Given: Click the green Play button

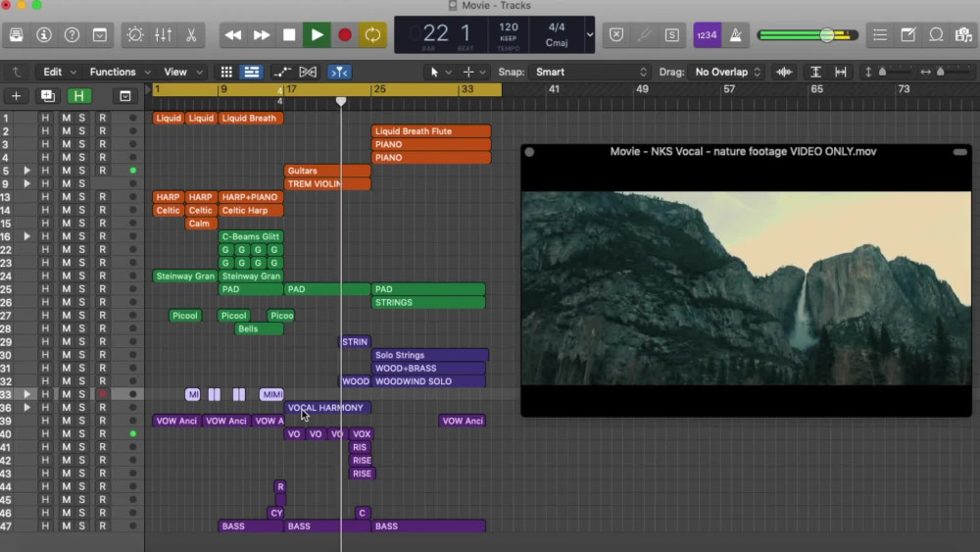Looking at the screenshot, I should (x=317, y=35).
